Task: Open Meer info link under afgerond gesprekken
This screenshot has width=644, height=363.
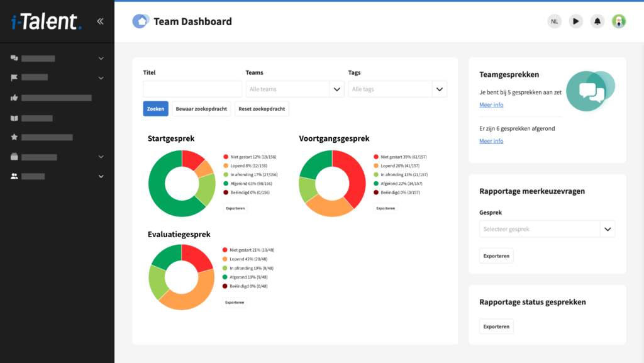Action: click(491, 141)
